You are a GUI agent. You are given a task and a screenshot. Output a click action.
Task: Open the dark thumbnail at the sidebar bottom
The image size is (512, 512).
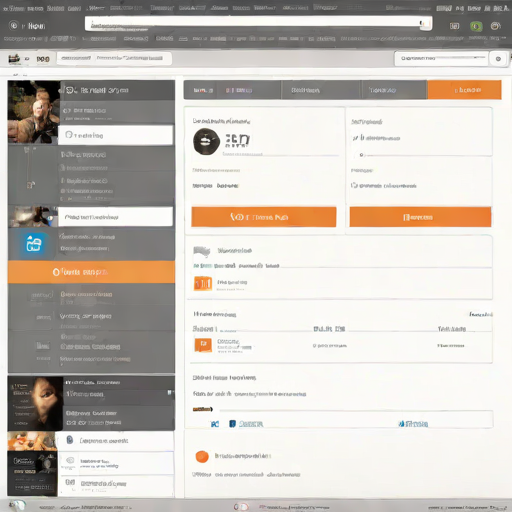(x=32, y=473)
